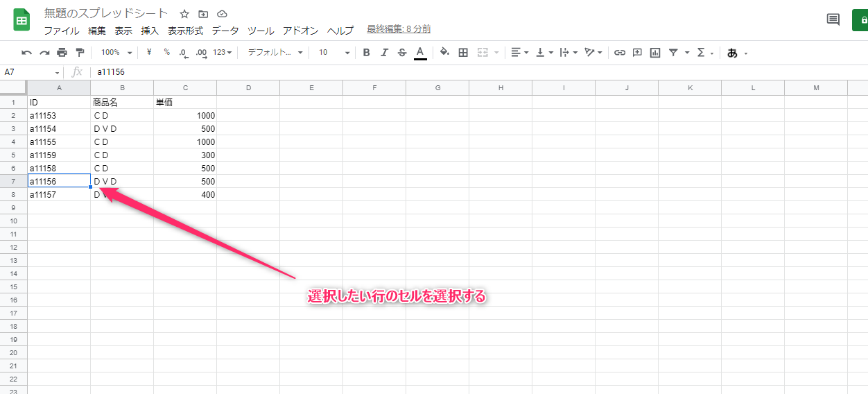This screenshot has height=394, width=868.
Task: Increase decimal places button
Action: 202,53
